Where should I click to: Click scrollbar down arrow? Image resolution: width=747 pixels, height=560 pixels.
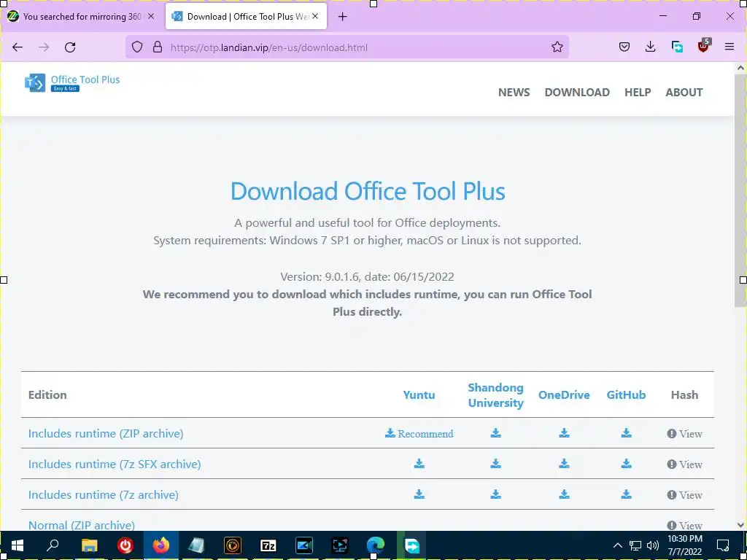pos(740,525)
